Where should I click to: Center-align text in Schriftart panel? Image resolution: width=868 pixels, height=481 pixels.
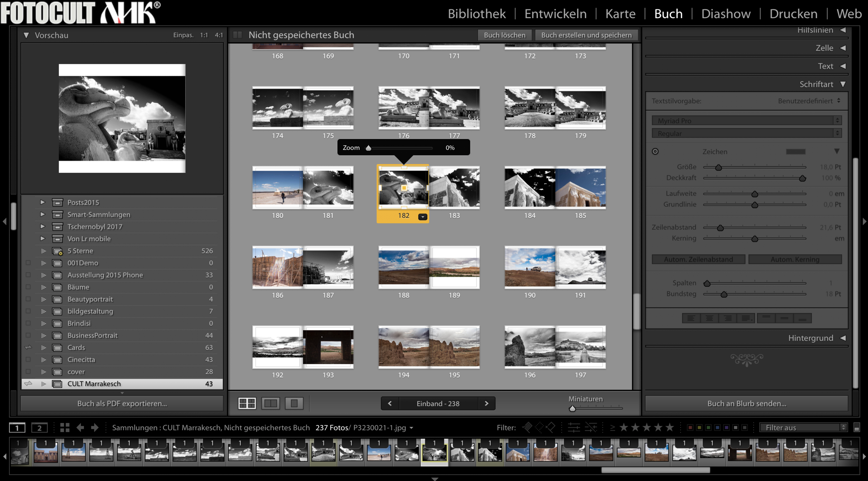[709, 318]
